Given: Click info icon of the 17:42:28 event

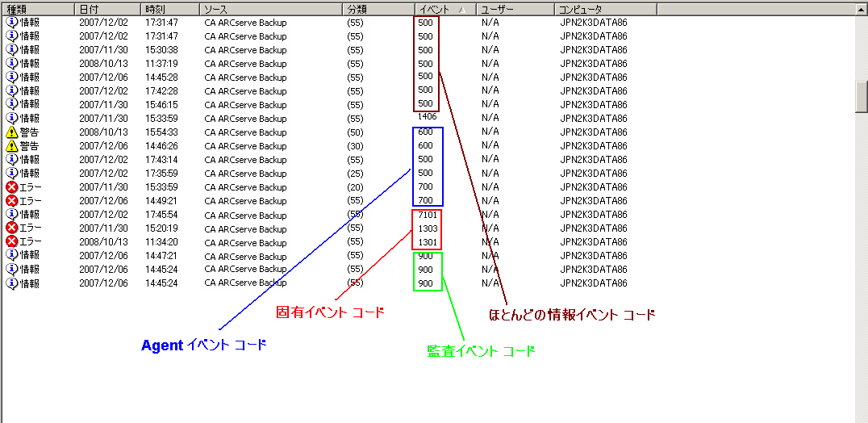Looking at the screenshot, I should tap(12, 90).
